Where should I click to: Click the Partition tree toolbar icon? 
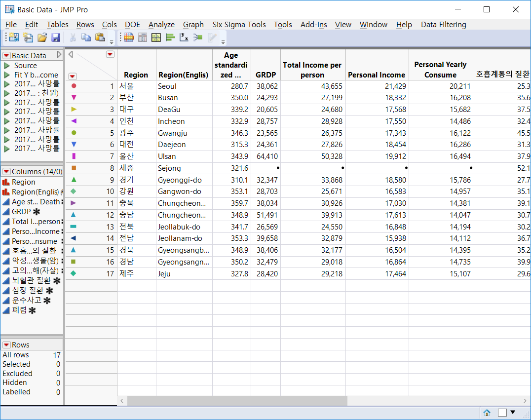tap(198, 38)
